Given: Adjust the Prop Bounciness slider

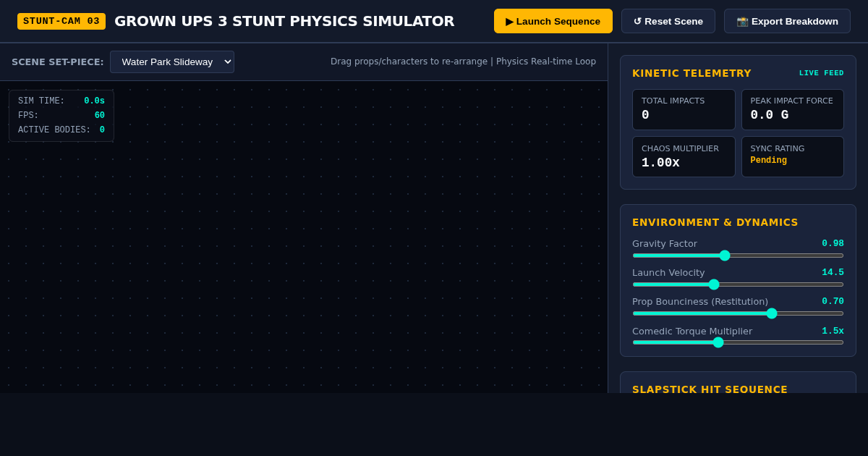Looking at the screenshot, I should 738,313.
